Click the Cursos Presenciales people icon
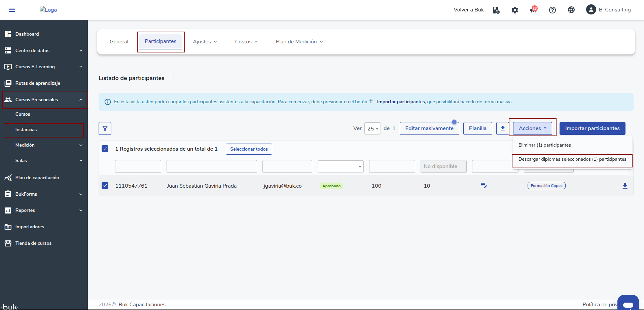The image size is (644, 310). point(8,100)
